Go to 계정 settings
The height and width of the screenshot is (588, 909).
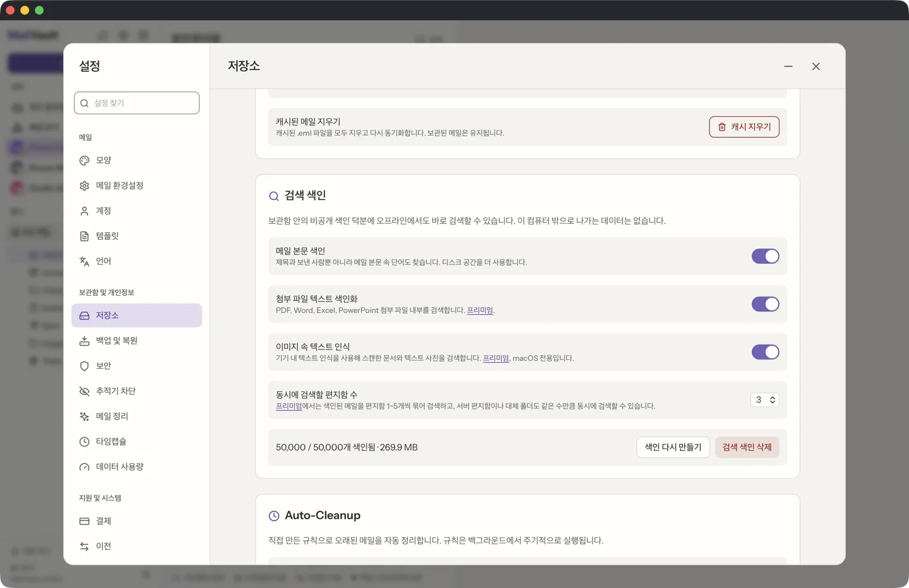pos(136,211)
